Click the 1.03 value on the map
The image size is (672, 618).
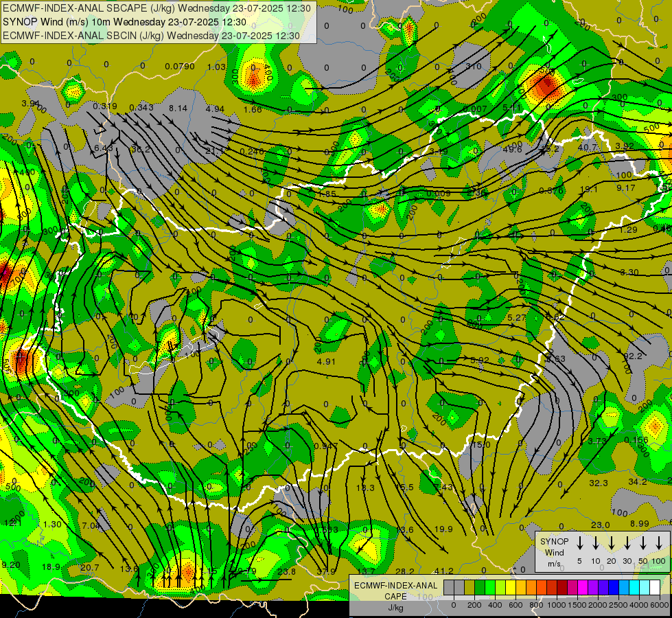click(x=216, y=67)
